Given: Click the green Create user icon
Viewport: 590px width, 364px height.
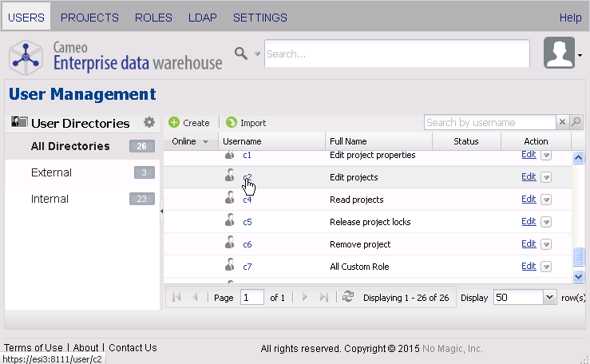Looking at the screenshot, I should pos(174,123).
